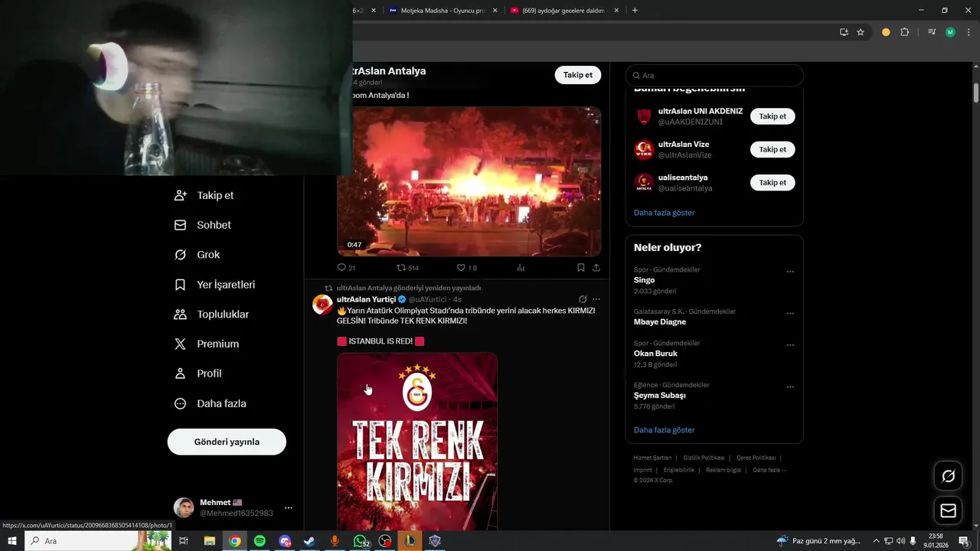Bookmark this page with the star icon
980x551 pixels.
(861, 32)
